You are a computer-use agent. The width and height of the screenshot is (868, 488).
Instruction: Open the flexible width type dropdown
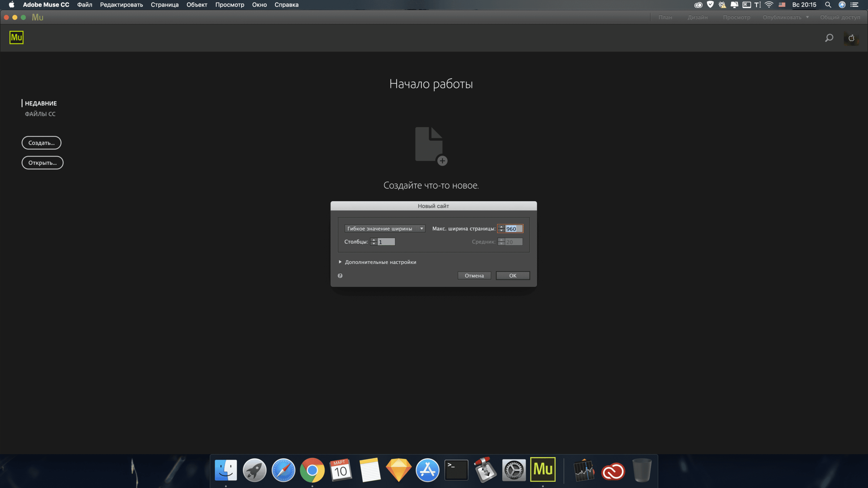pyautogui.click(x=384, y=229)
